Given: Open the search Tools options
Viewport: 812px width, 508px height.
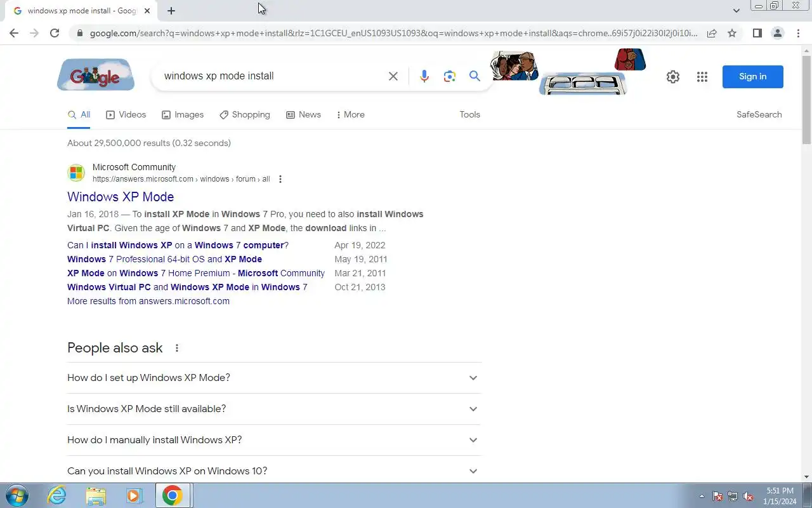Looking at the screenshot, I should coord(470,115).
